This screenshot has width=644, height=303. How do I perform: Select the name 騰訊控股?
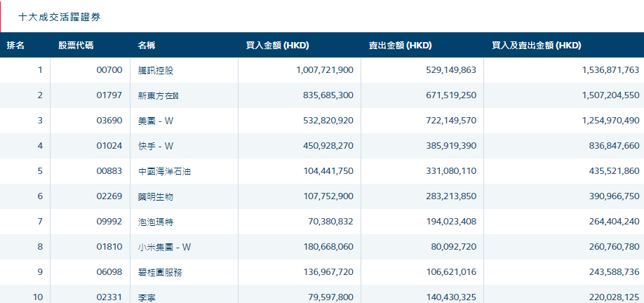click(x=156, y=70)
